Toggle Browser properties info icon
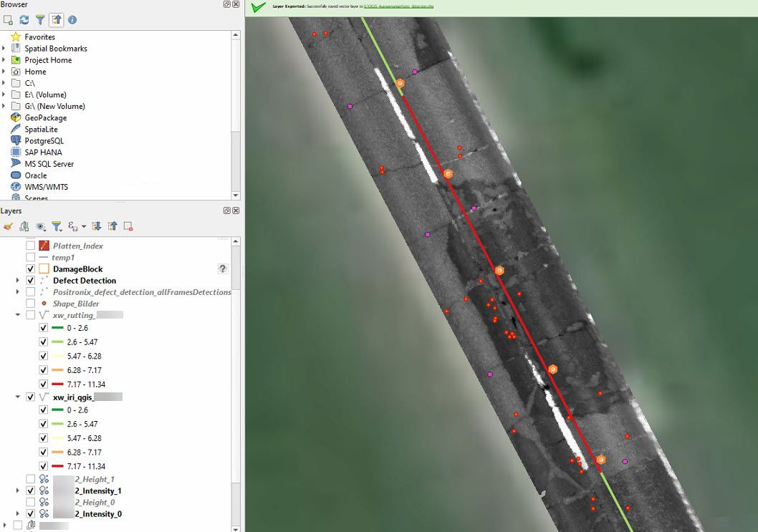 72,20
